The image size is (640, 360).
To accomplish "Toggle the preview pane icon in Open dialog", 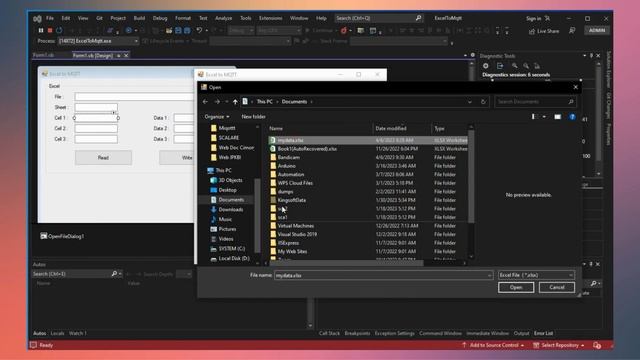I will point(557,117).
